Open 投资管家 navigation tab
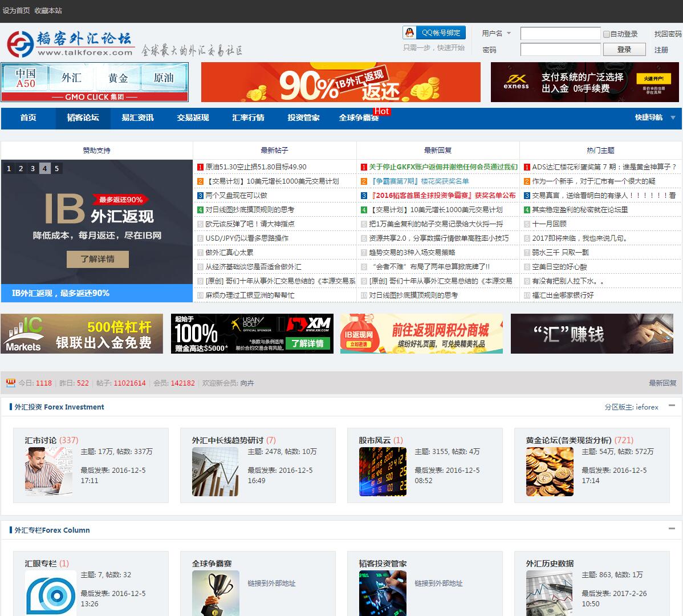683x616 pixels. (x=304, y=117)
